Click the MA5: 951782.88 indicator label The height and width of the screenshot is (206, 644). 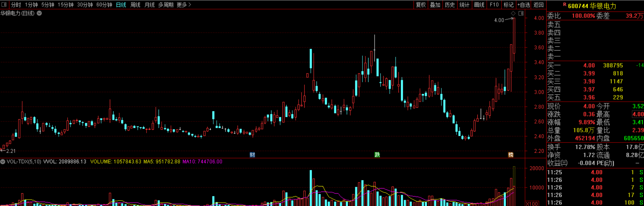pyautogui.click(x=162, y=162)
